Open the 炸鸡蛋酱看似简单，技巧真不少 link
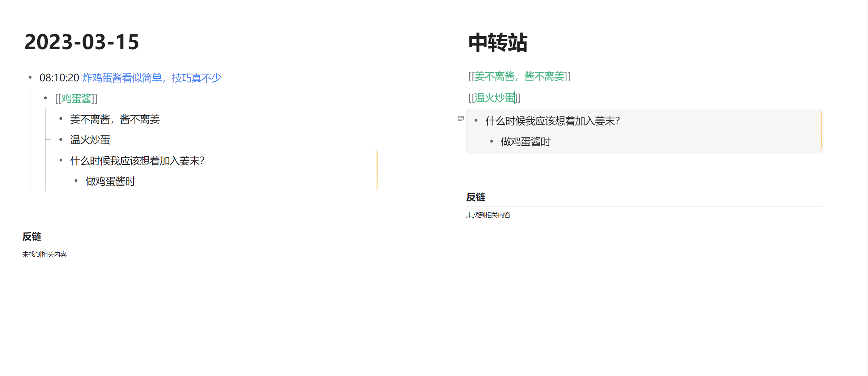868x376 pixels. coord(152,78)
